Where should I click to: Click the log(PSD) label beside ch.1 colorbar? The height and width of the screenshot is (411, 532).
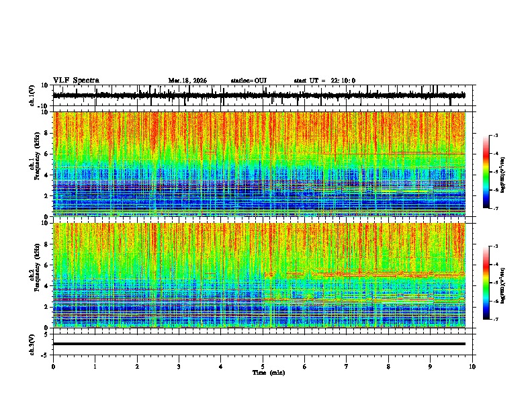pos(503,175)
